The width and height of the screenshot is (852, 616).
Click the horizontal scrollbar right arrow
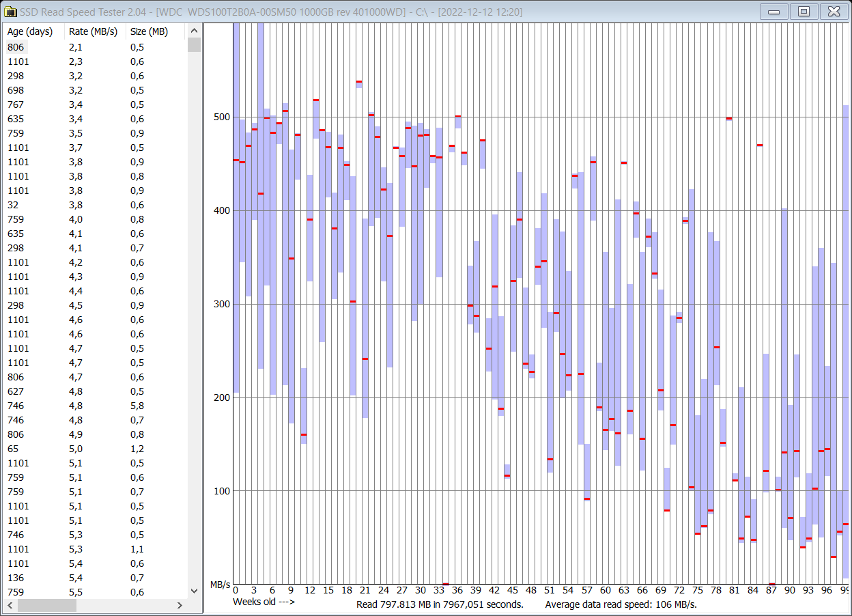click(180, 605)
